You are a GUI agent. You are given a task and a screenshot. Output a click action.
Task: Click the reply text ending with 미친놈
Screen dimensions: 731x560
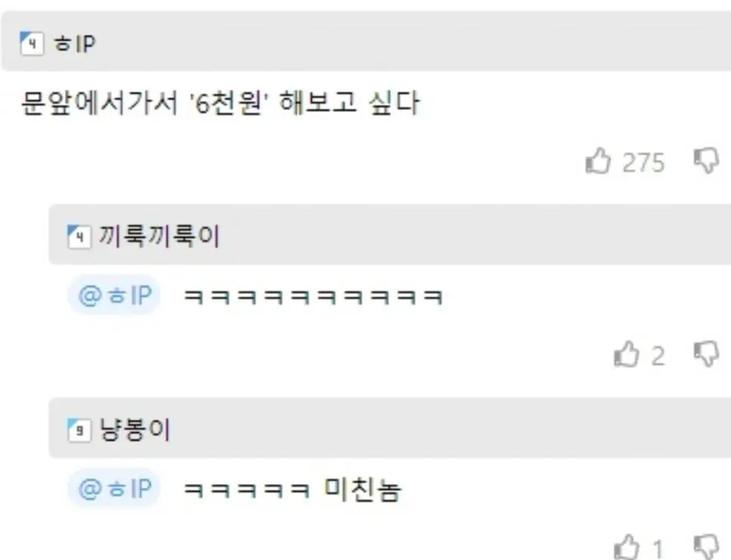click(x=292, y=489)
